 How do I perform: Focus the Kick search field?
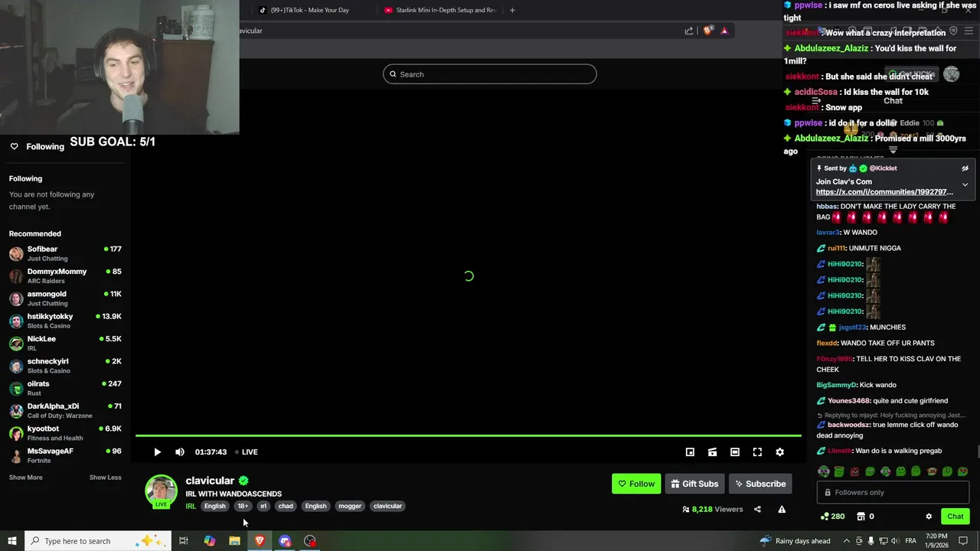pos(490,74)
